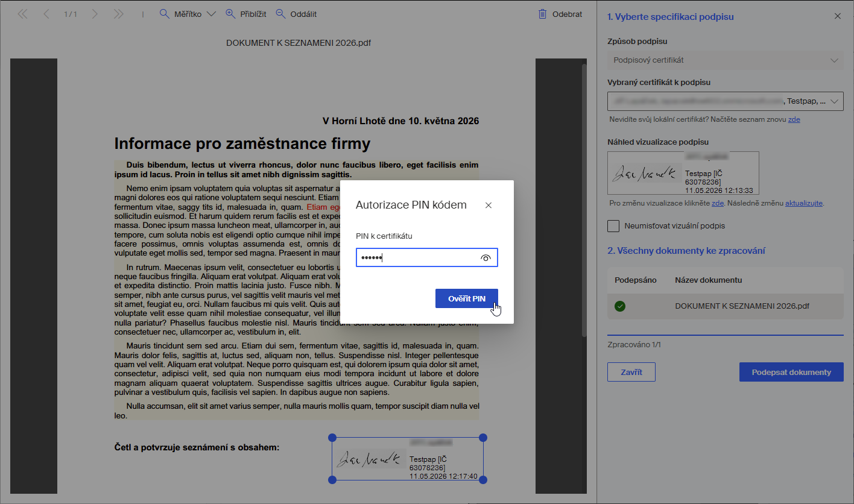
Task: Click the Odebrat trash icon
Action: pyautogui.click(x=542, y=14)
